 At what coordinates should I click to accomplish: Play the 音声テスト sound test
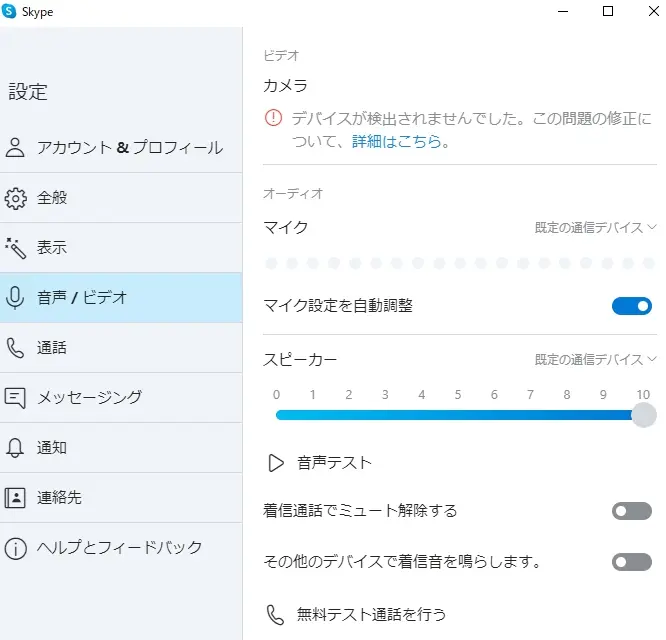coord(334,463)
